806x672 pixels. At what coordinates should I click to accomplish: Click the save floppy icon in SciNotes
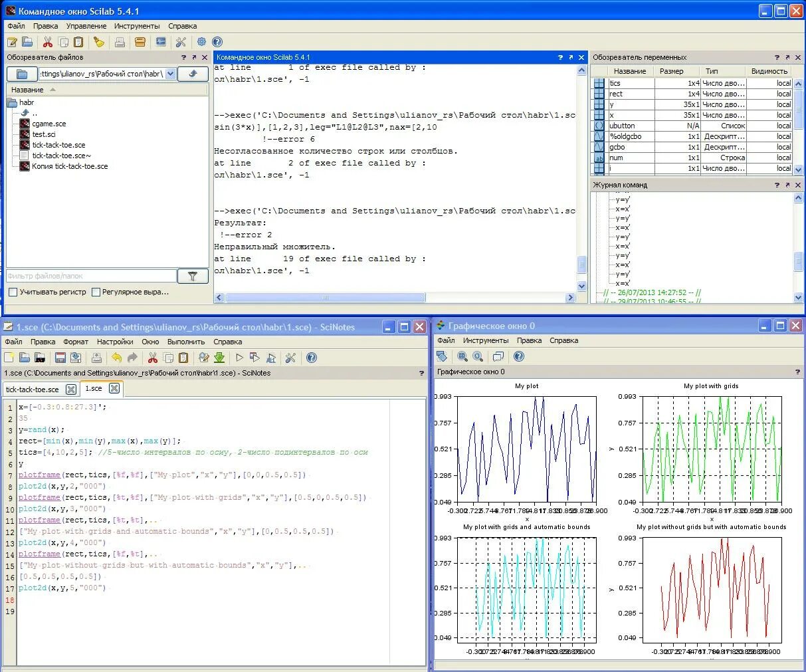pyautogui.click(x=60, y=358)
